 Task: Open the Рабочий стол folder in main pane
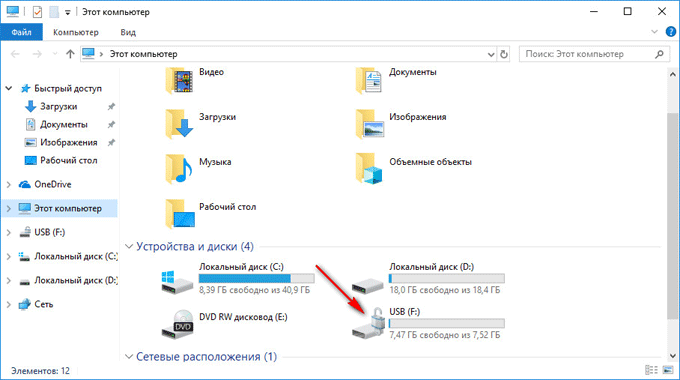(x=179, y=214)
